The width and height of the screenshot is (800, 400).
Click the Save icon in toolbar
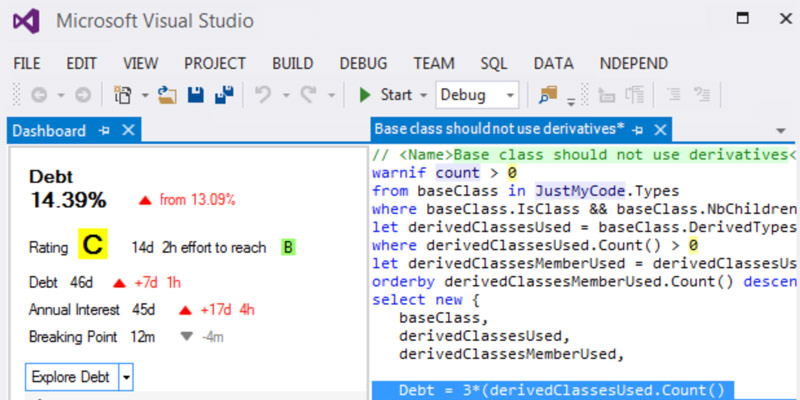(195, 95)
